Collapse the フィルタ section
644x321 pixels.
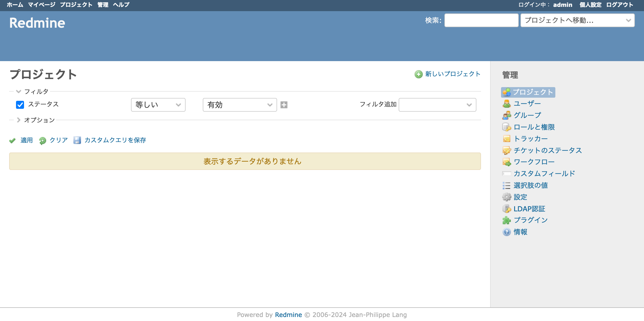coord(18,91)
